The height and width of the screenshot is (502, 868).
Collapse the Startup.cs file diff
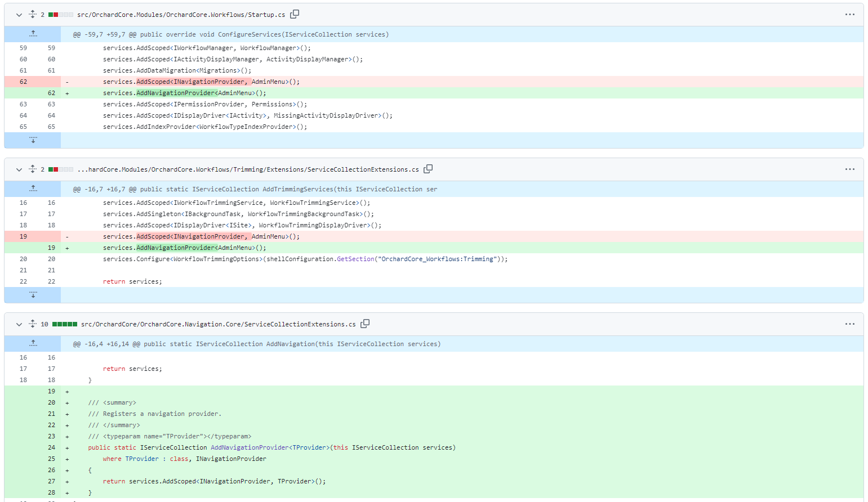click(x=19, y=15)
